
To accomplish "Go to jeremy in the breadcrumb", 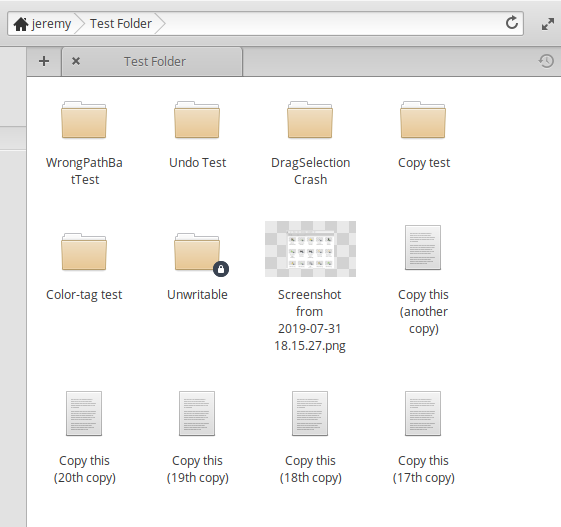I will click(x=51, y=24).
